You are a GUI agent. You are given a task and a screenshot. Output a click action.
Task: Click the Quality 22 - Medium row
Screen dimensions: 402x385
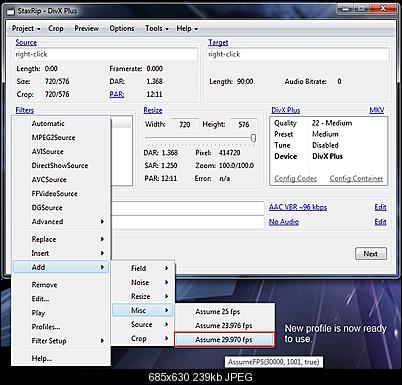(x=329, y=123)
